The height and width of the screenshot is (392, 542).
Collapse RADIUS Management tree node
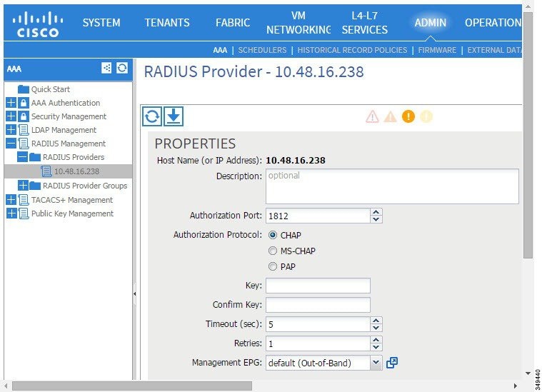click(11, 143)
